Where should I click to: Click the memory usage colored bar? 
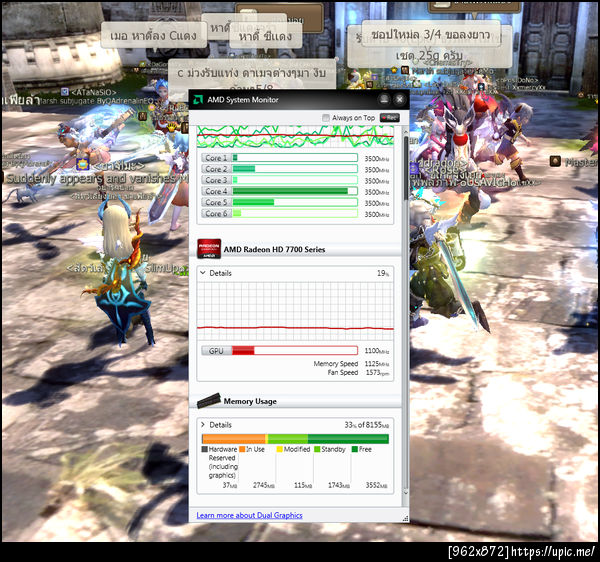click(x=295, y=439)
